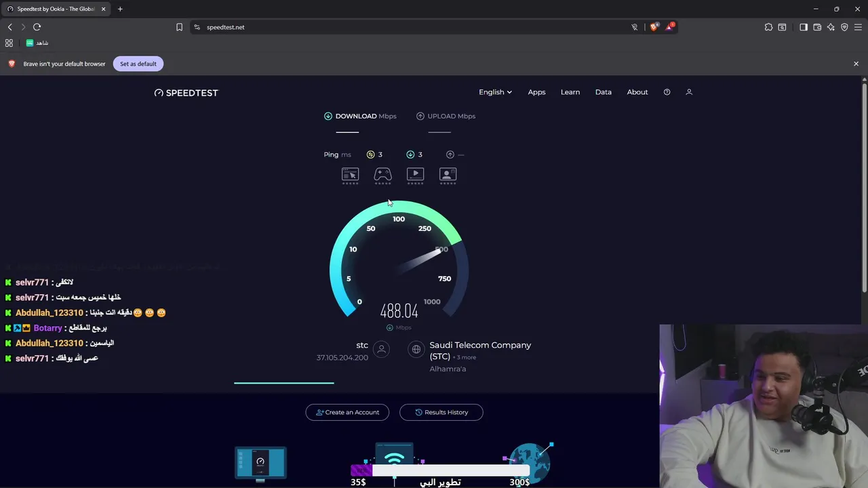Open the English language dropdown

coord(495,92)
